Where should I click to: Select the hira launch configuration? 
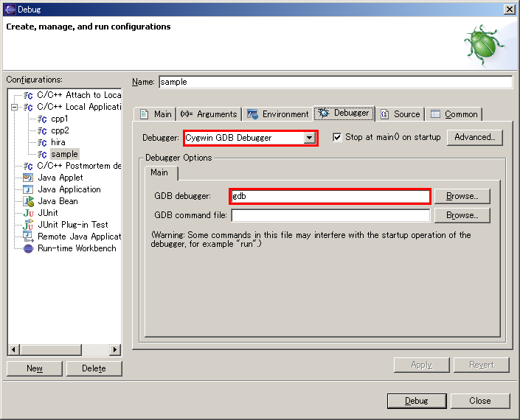tap(58, 142)
